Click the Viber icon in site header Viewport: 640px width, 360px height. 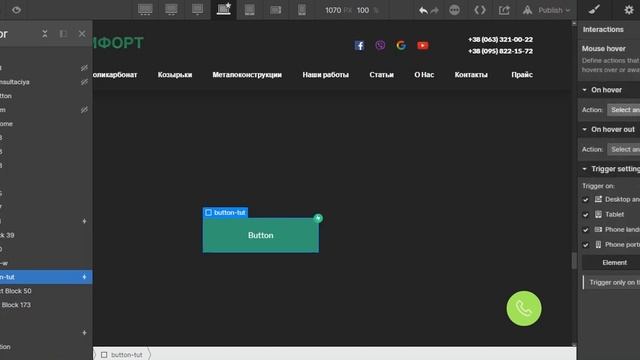(x=380, y=45)
